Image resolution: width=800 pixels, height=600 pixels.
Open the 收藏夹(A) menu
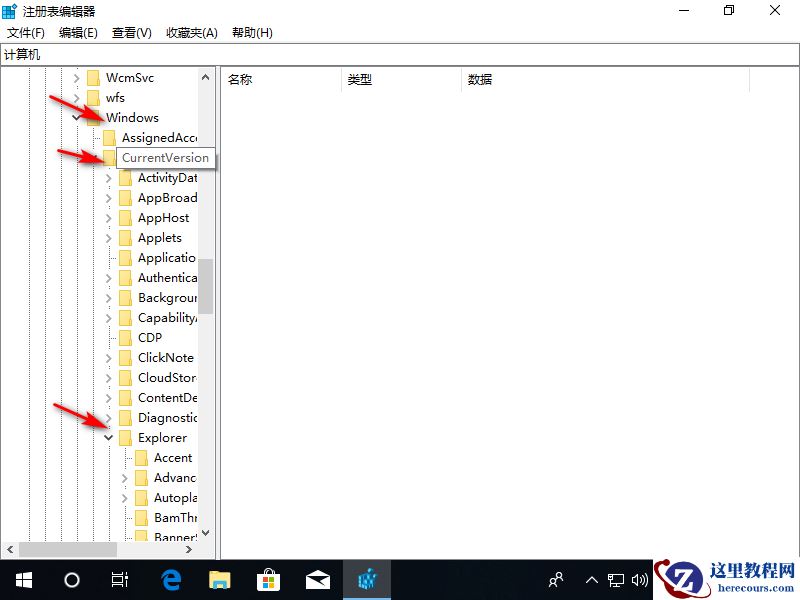coord(190,32)
